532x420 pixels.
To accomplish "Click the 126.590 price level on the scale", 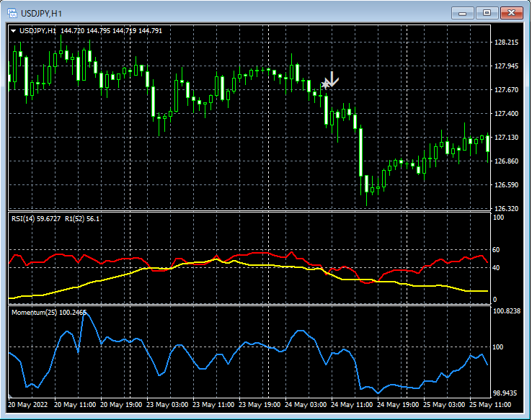I will 507,185.
